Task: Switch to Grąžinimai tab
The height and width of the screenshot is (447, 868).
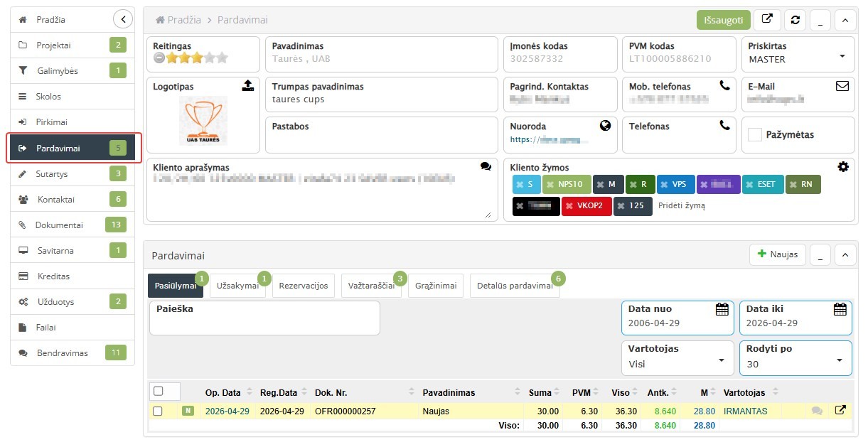Action: point(436,286)
